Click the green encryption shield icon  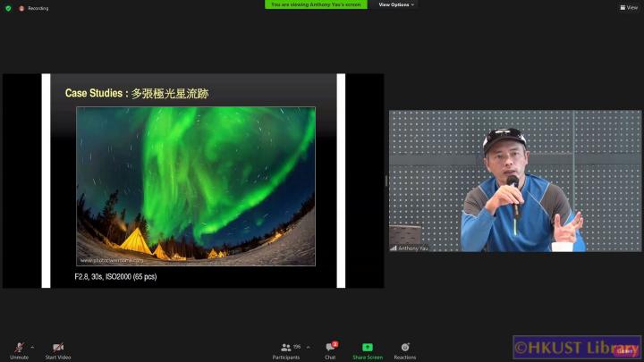click(x=8, y=8)
